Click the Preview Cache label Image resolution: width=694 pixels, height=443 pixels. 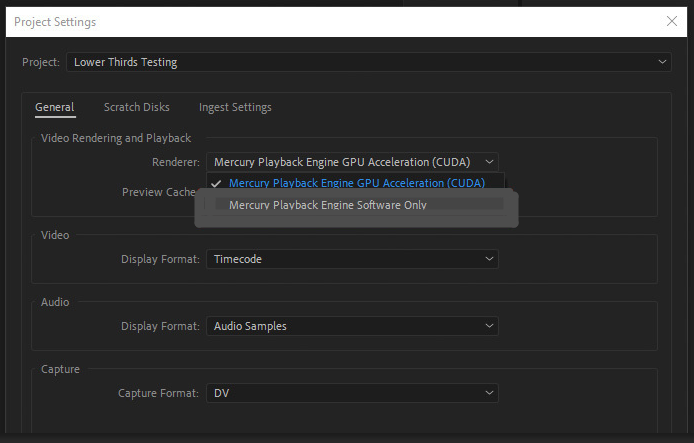click(158, 192)
